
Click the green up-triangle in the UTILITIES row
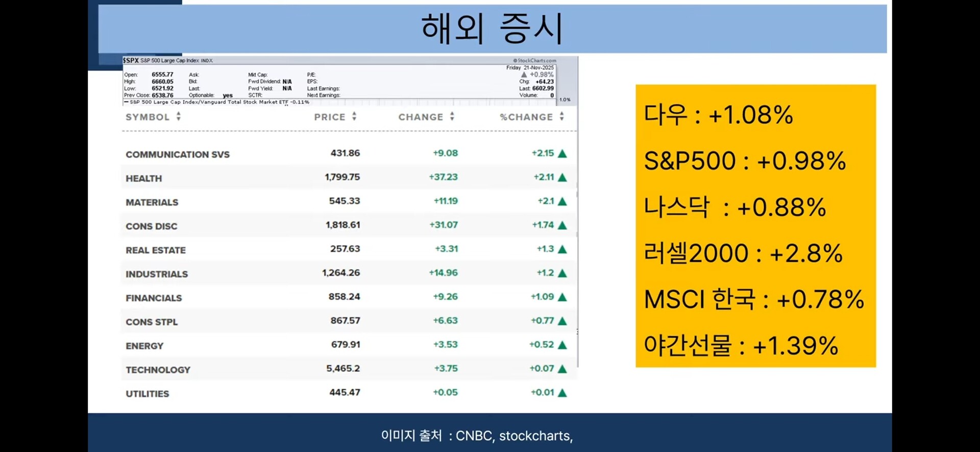(562, 393)
